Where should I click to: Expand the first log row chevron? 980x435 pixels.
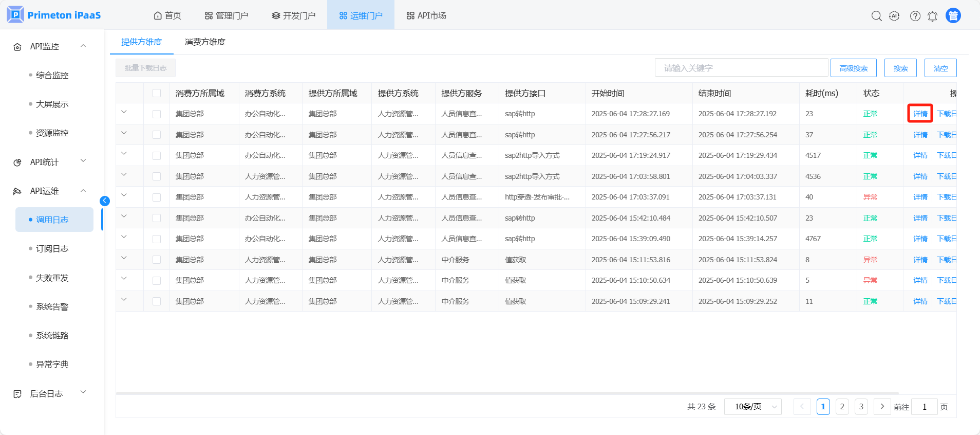[x=124, y=112]
